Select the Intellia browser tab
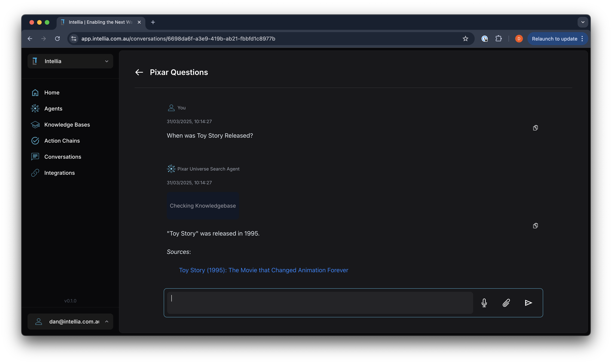 [x=101, y=22]
